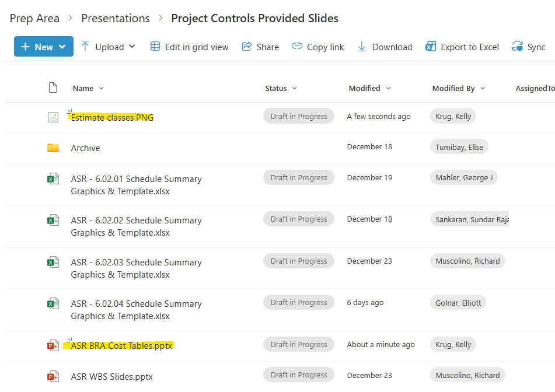
Task: Click the Edit in grid view icon
Action: pyautogui.click(x=155, y=47)
